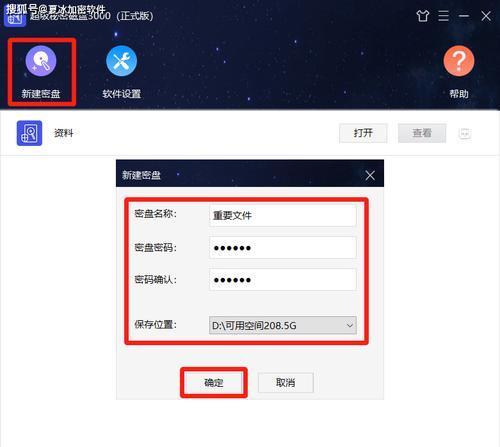The height and width of the screenshot is (447, 500).
Task: Click the small icon right of 查看 button
Action: (x=465, y=133)
